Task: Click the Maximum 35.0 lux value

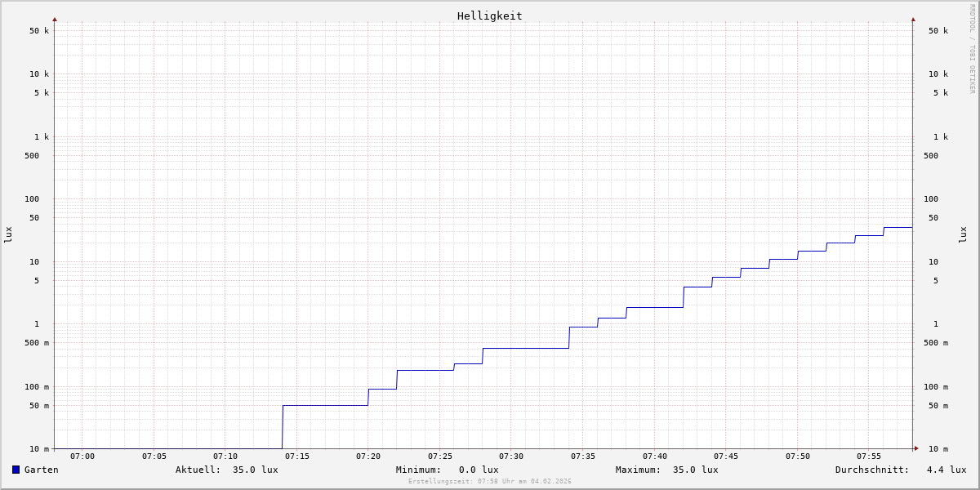Action: click(x=695, y=470)
